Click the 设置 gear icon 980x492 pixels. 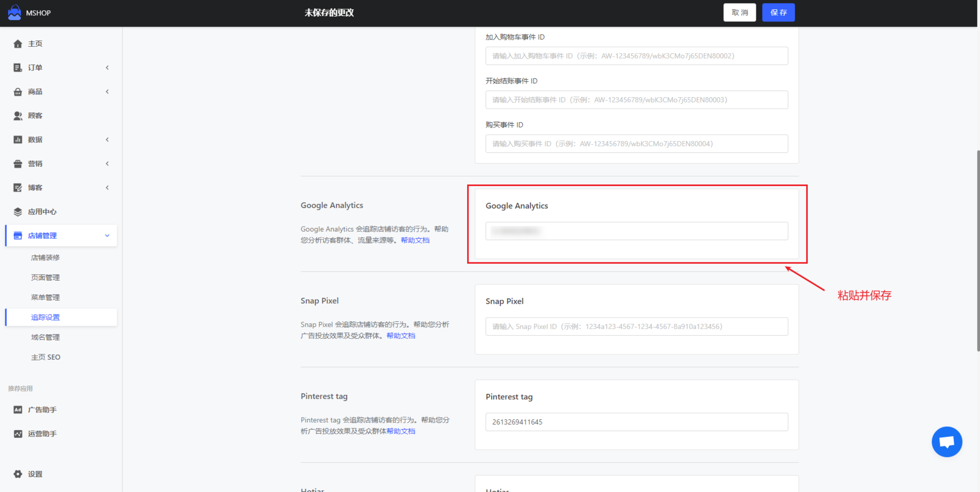[17, 474]
